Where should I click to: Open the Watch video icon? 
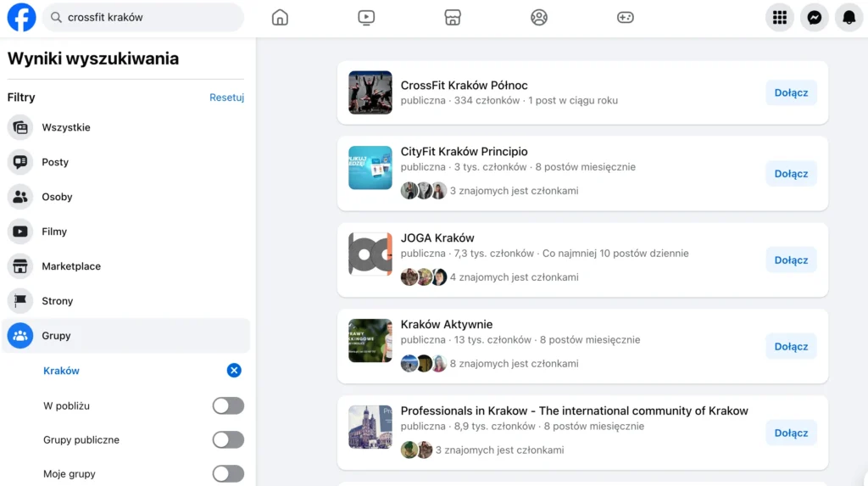tap(366, 17)
